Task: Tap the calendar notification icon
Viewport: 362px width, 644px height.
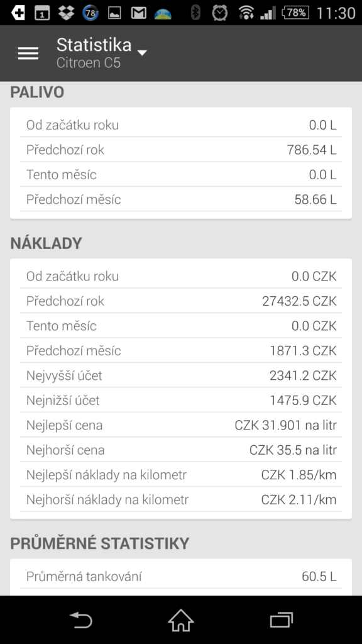Action: coord(42,13)
